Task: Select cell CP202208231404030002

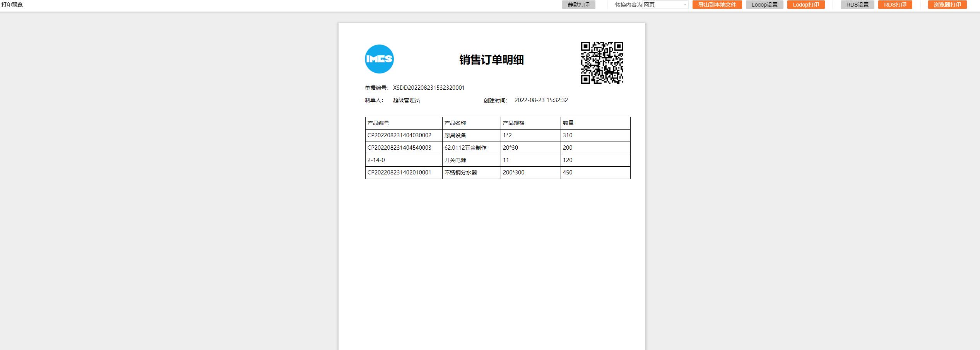Action: (x=404, y=135)
